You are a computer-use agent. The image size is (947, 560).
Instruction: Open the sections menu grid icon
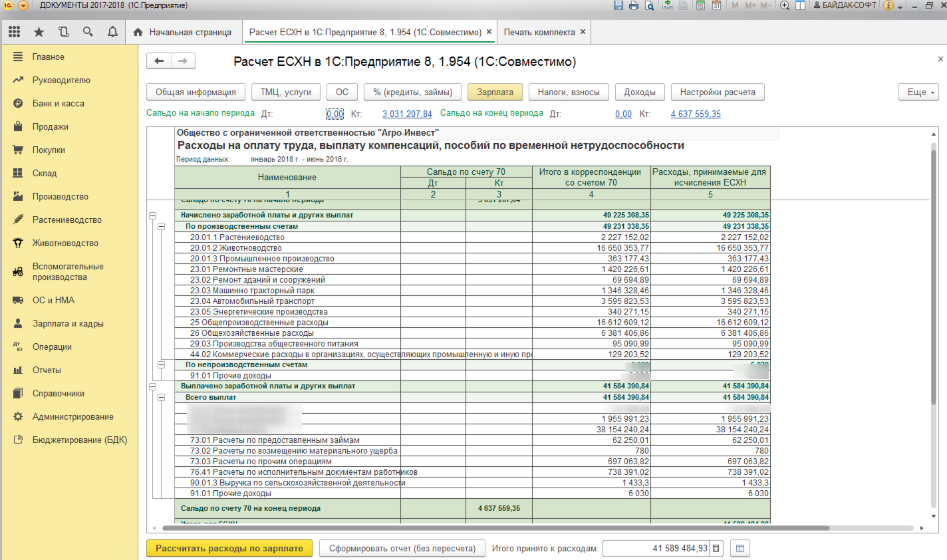pos(14,31)
